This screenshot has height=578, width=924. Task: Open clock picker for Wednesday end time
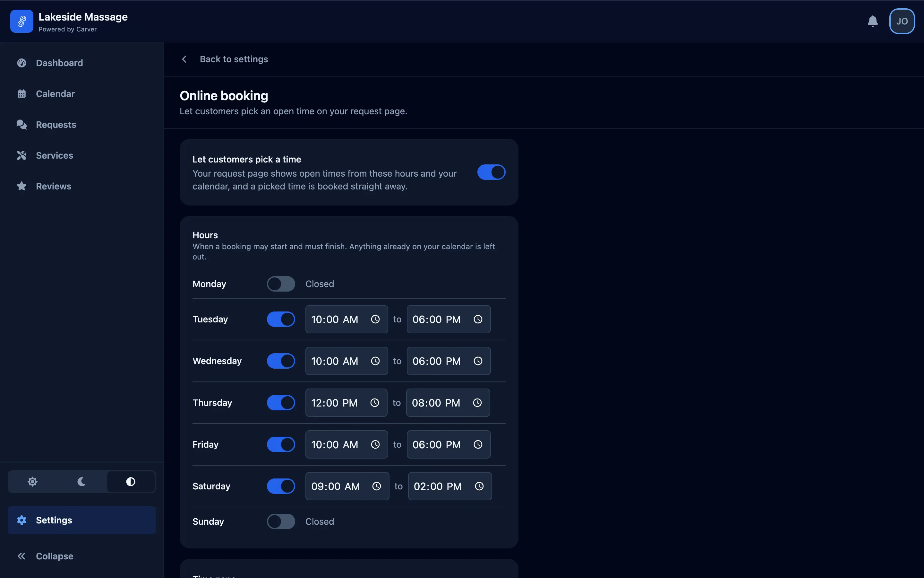pyautogui.click(x=478, y=361)
